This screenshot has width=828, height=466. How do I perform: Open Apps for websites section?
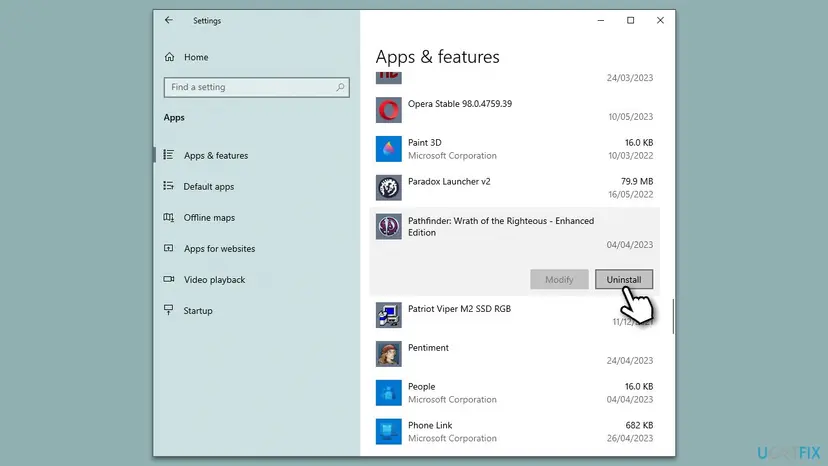click(219, 248)
